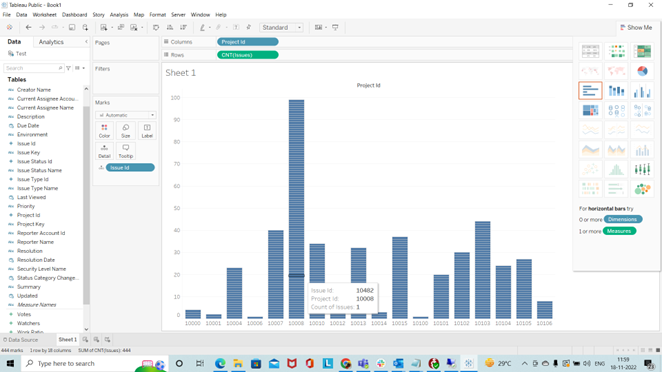
Task: Select the highlight table chart in Show Me
Action: 642,51
